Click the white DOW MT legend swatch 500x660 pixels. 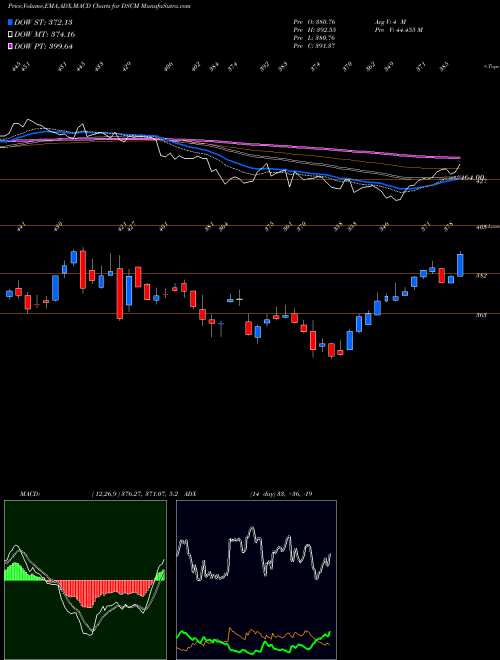click(11, 35)
